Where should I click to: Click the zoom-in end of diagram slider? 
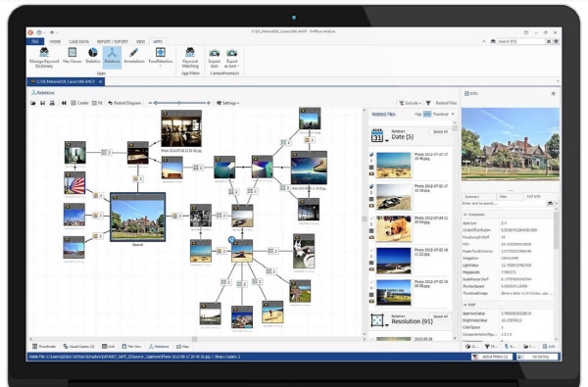click(x=209, y=103)
